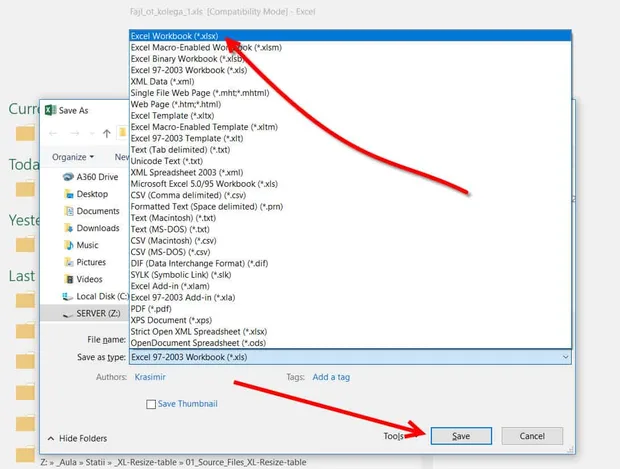
Task: Choose Text (Tab delimited) (*.txt)
Action: click(x=350, y=150)
